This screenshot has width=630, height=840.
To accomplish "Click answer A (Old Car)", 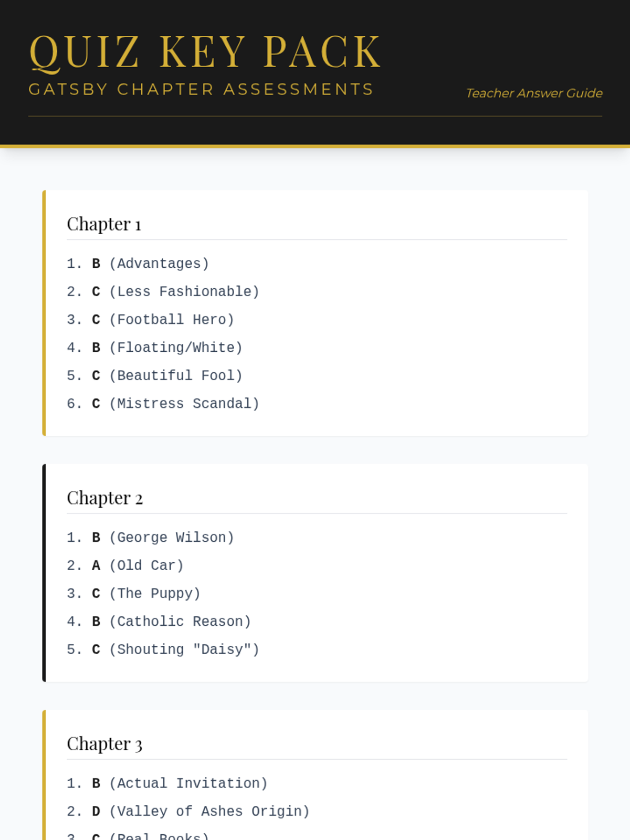I will click(x=125, y=565).
